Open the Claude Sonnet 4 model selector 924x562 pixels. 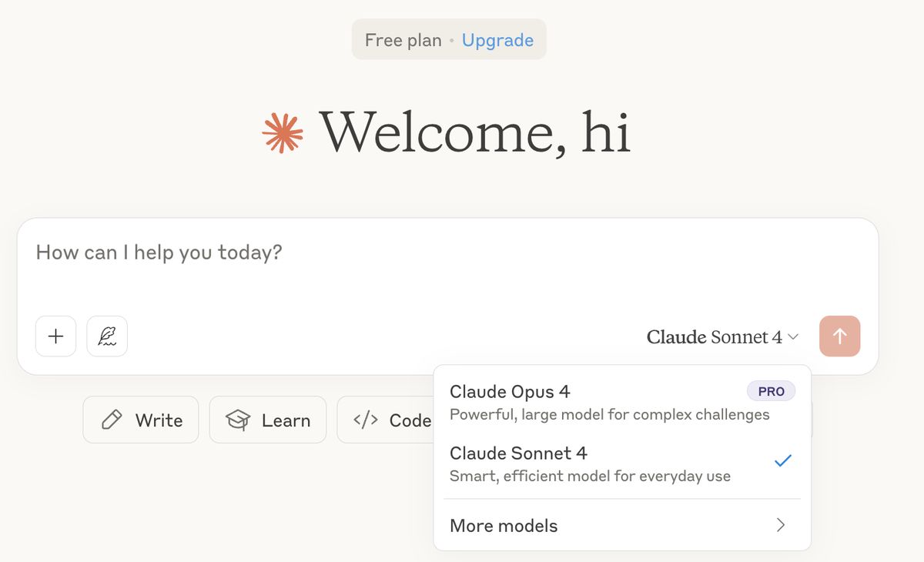point(714,337)
